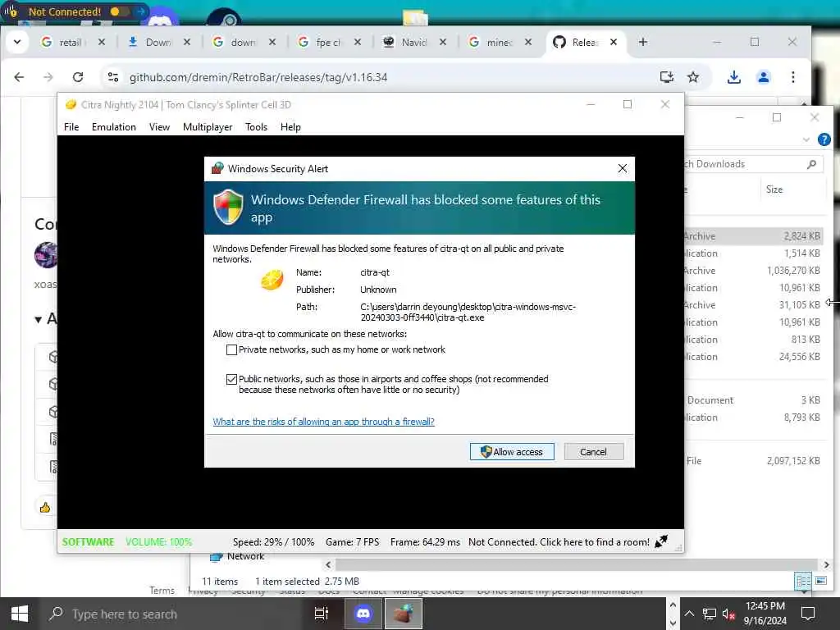The width and height of the screenshot is (840, 630).
Task: Toggle the Not Connected switch at top
Action: click(x=120, y=11)
